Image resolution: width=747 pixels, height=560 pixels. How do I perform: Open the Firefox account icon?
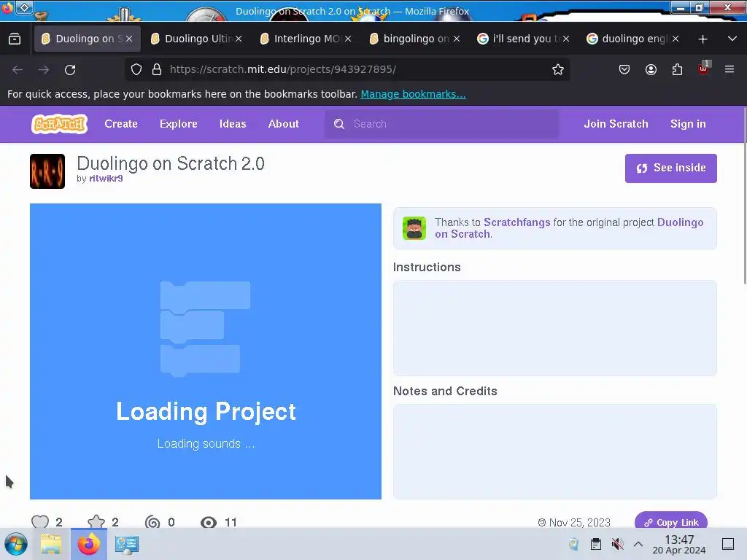tap(651, 69)
